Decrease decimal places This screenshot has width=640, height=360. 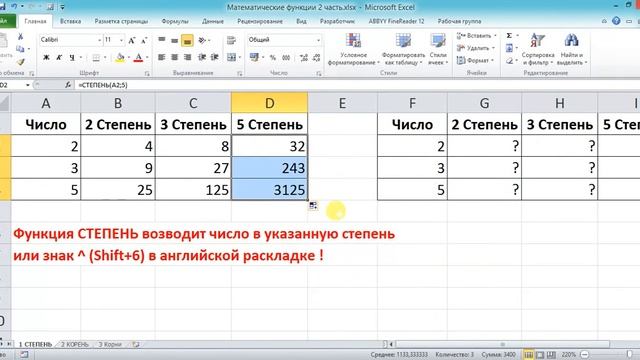coord(316,58)
